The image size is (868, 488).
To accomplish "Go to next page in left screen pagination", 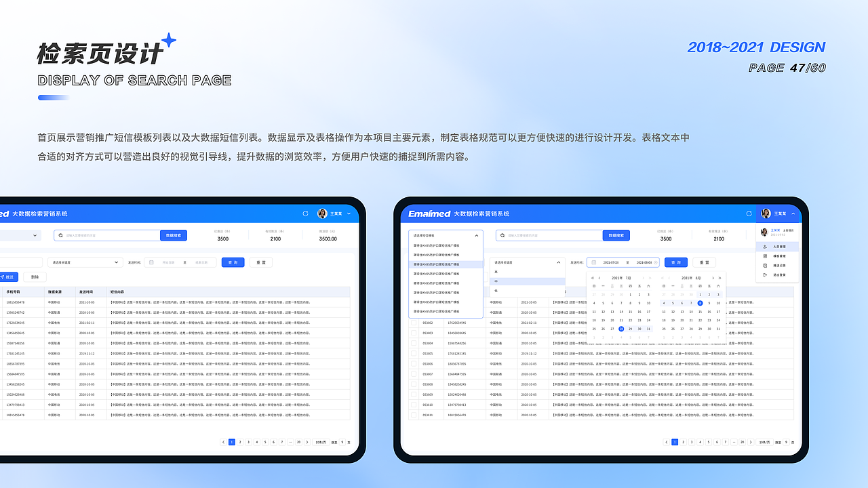I will click(307, 442).
